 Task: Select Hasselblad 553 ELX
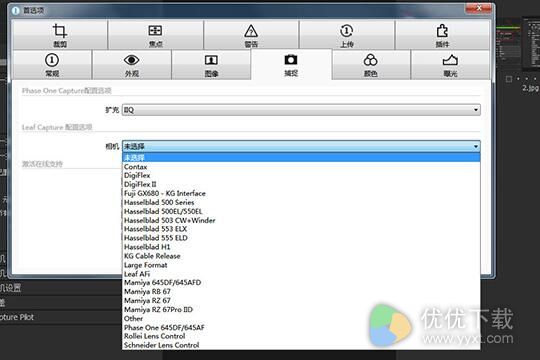pos(301,229)
